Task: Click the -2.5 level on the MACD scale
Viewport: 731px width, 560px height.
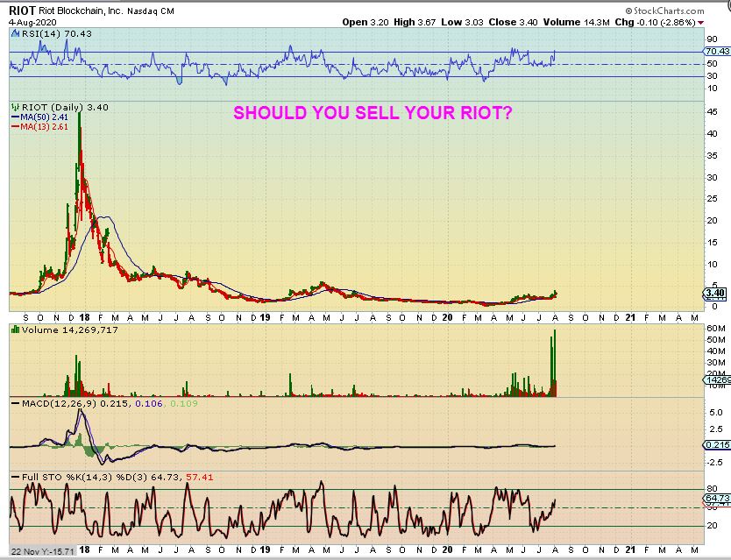Action: pos(714,462)
